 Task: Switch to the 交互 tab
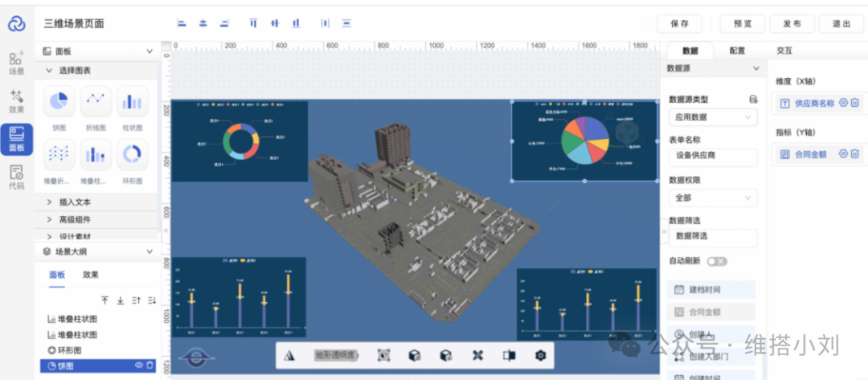(784, 51)
